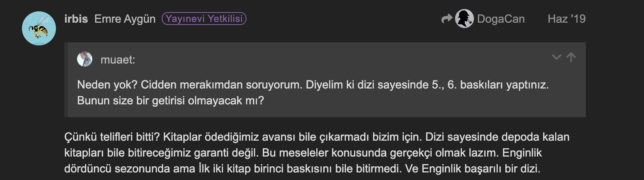Select the Yayınevi Yetkilisi badge
This screenshot has width=644, height=180.
[204, 19]
